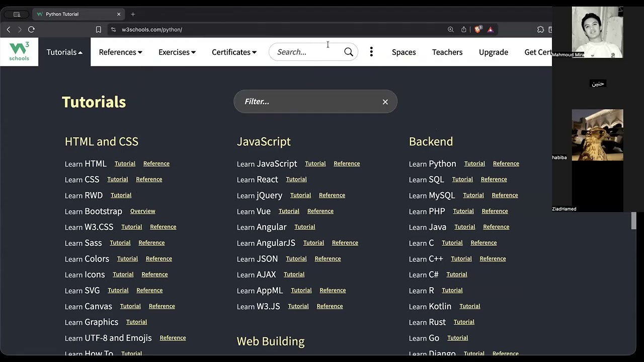Viewport: 644px width, 362px height.
Task: Open the three-dots more menu
Action: tap(371, 52)
